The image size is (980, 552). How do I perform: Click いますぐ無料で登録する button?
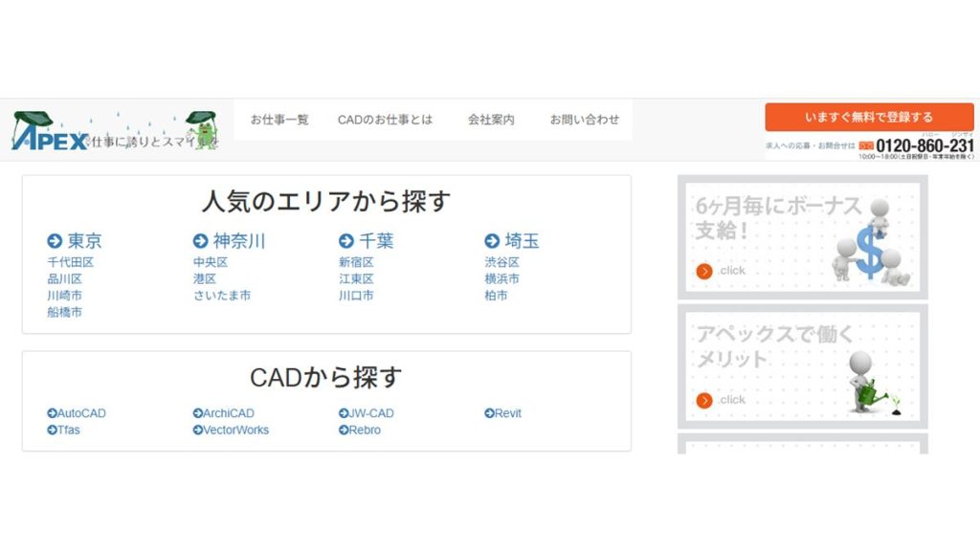click(x=869, y=117)
